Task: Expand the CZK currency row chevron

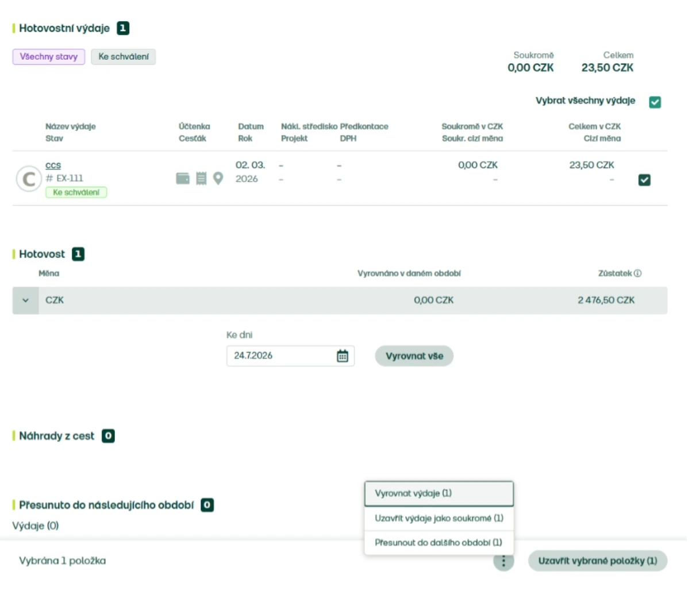Action: point(25,300)
